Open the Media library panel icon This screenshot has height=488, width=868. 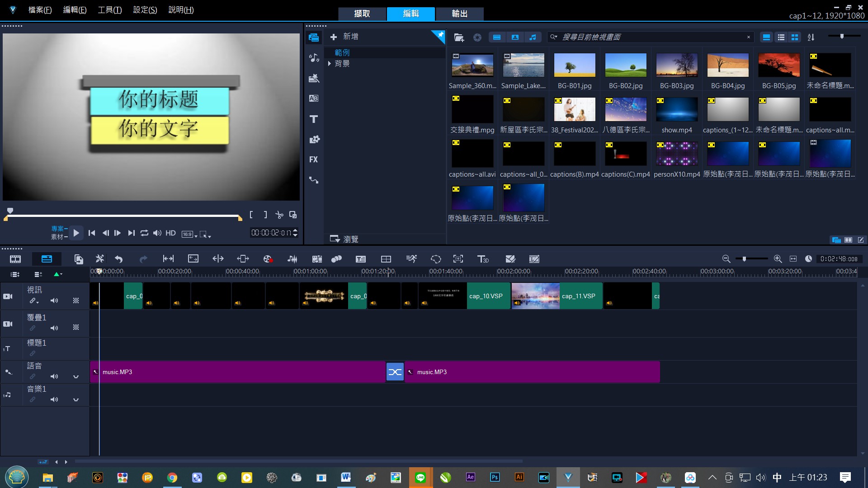tap(314, 38)
